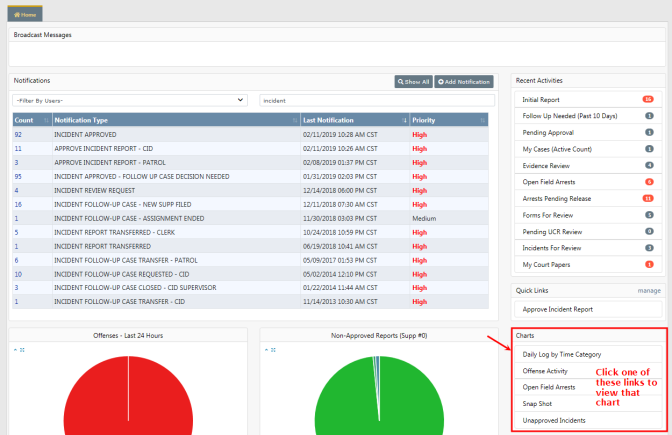The width and height of the screenshot is (672, 435).
Task: Open count 92 for INCIDENT APPROVED
Action: pyautogui.click(x=18, y=134)
